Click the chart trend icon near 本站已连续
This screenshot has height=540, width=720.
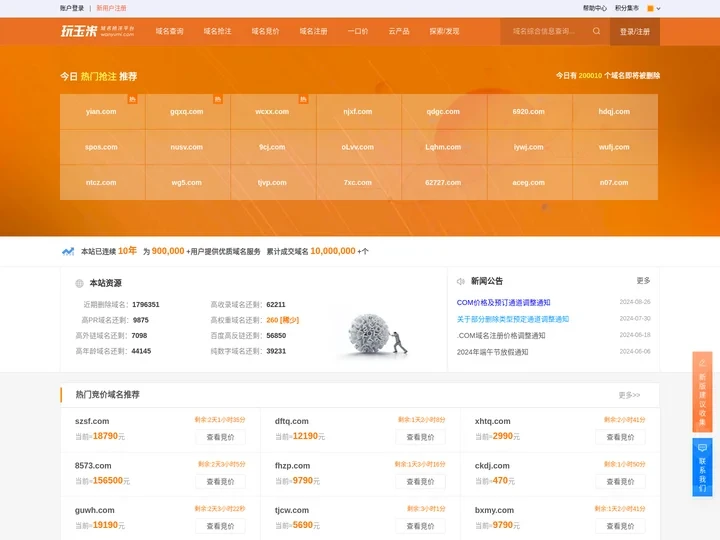68,251
